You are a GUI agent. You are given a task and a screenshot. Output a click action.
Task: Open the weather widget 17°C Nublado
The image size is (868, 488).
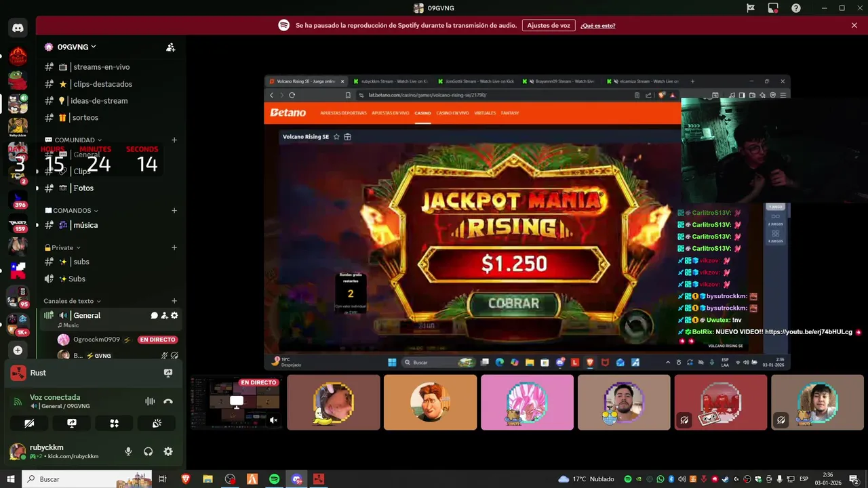[586, 479]
